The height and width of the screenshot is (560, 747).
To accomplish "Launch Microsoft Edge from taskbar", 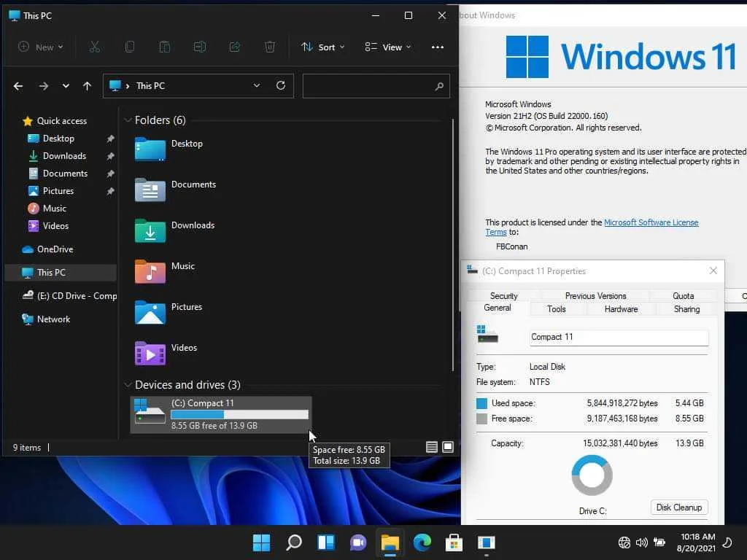I will [422, 542].
